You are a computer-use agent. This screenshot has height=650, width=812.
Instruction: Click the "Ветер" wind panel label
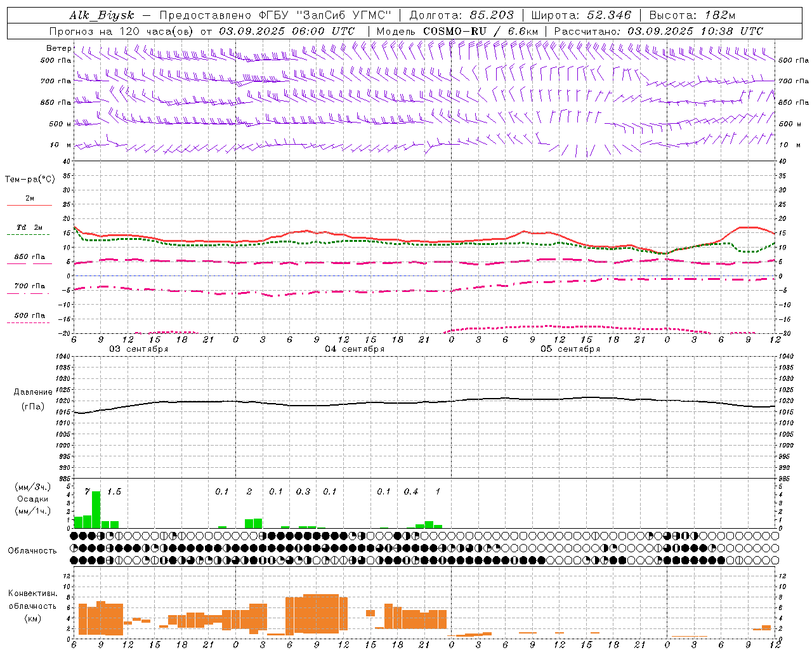(x=58, y=48)
